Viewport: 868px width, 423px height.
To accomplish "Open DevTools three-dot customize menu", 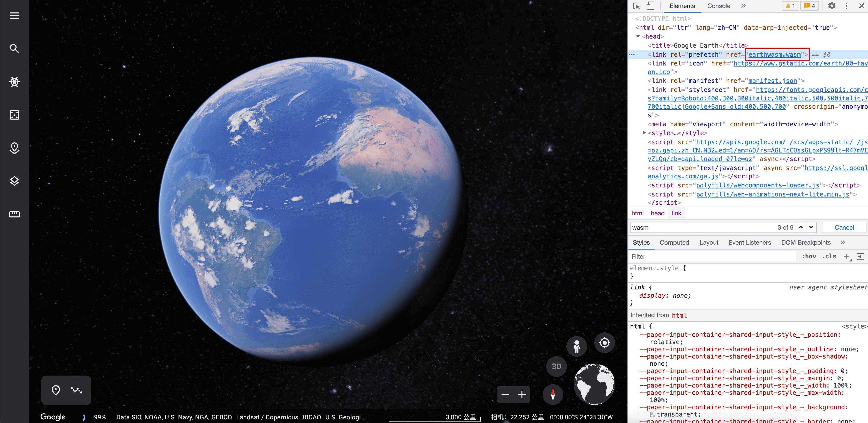I will point(846,6).
